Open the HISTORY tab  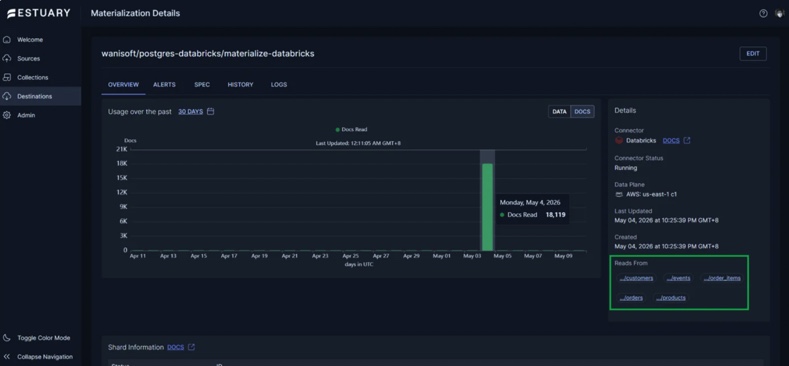pos(241,85)
